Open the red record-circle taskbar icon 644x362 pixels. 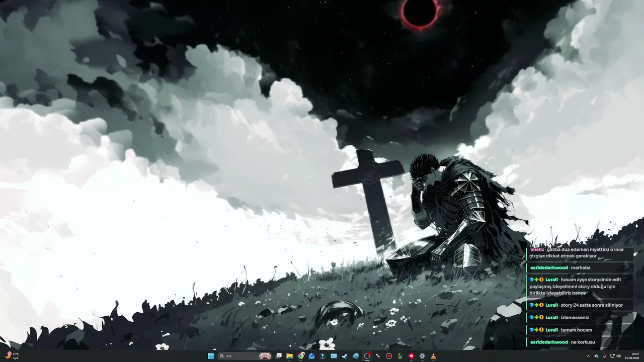click(x=389, y=356)
